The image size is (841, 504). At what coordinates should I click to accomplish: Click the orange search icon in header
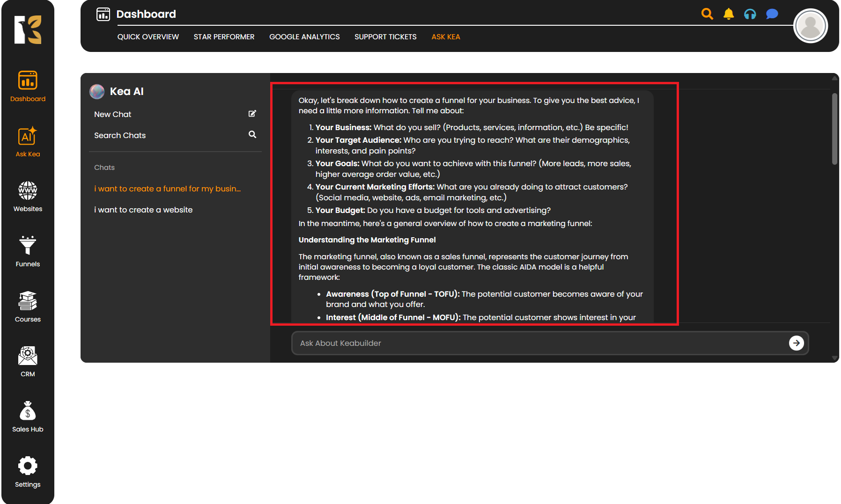[x=707, y=14]
